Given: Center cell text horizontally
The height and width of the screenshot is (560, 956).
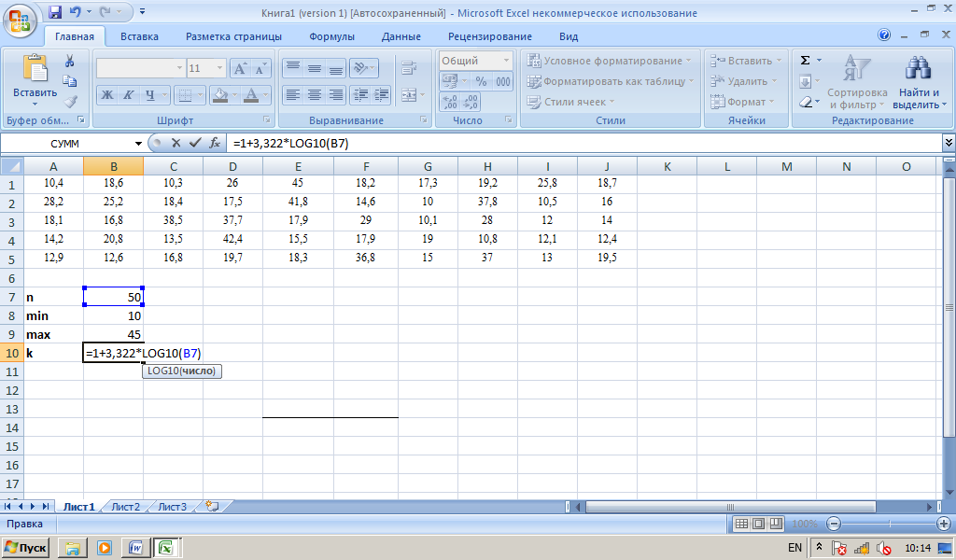Looking at the screenshot, I should pyautogui.click(x=315, y=95).
